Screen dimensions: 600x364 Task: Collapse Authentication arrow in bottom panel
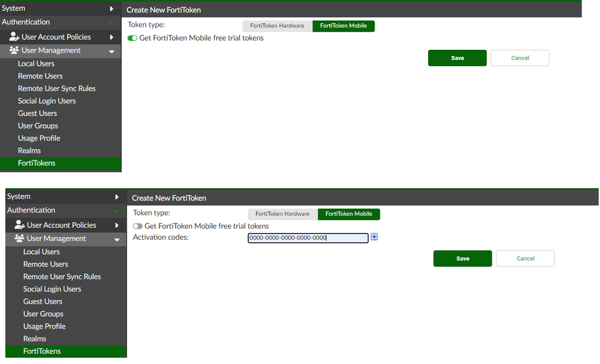[117, 211]
